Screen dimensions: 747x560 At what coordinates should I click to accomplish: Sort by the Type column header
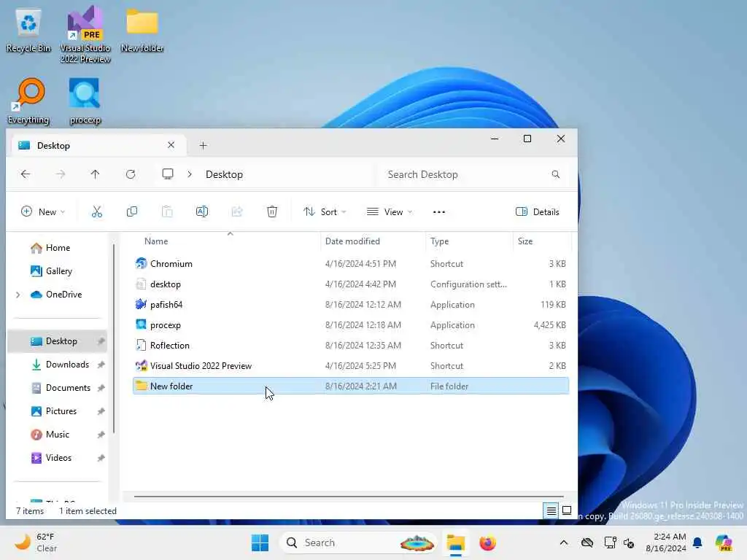click(439, 241)
